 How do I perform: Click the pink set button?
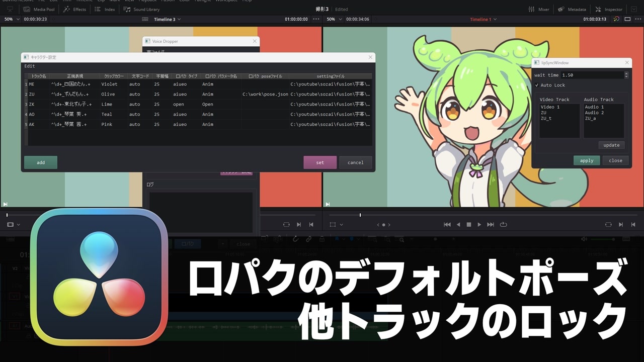(x=320, y=162)
